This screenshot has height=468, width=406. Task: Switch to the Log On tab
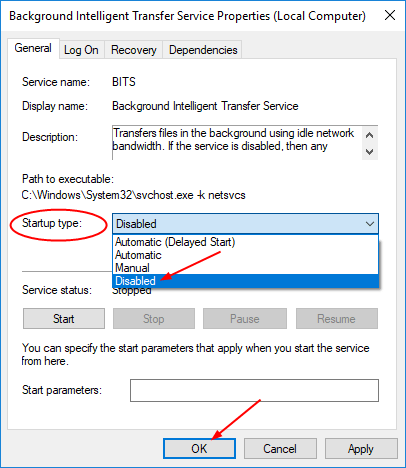[x=81, y=50]
